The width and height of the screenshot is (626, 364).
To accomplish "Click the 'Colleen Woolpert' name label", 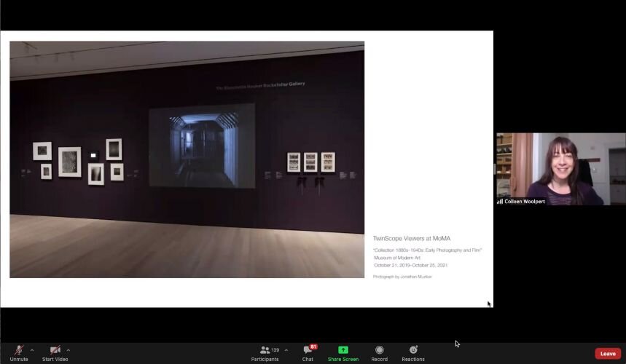I will (524, 202).
